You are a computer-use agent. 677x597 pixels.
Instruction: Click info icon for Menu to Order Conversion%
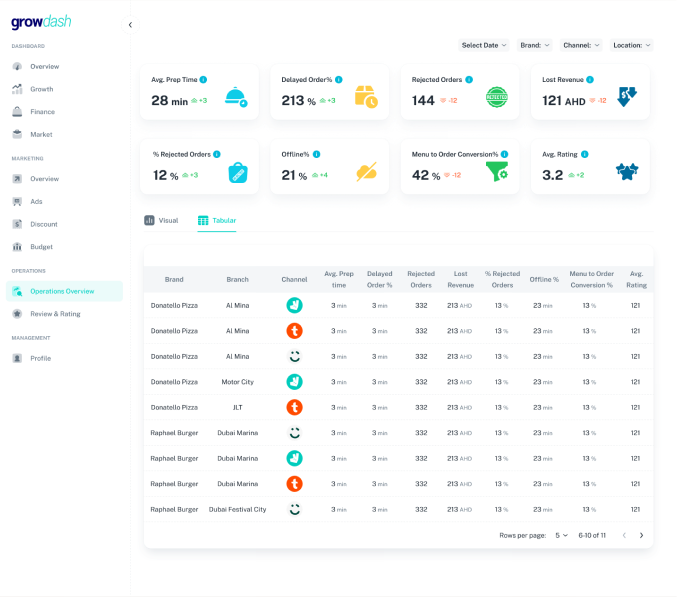pos(505,154)
